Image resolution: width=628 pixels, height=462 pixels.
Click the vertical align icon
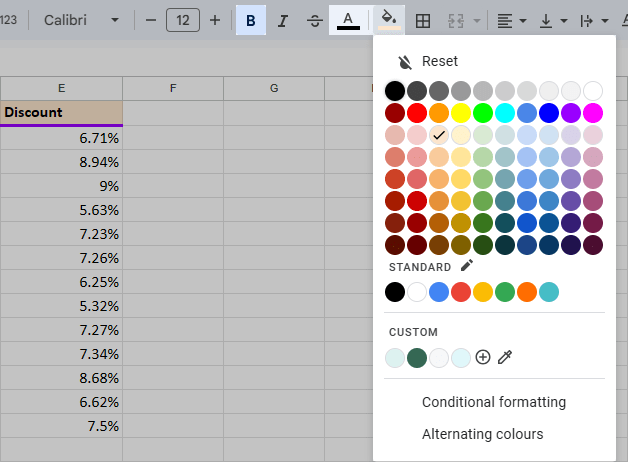(x=546, y=20)
